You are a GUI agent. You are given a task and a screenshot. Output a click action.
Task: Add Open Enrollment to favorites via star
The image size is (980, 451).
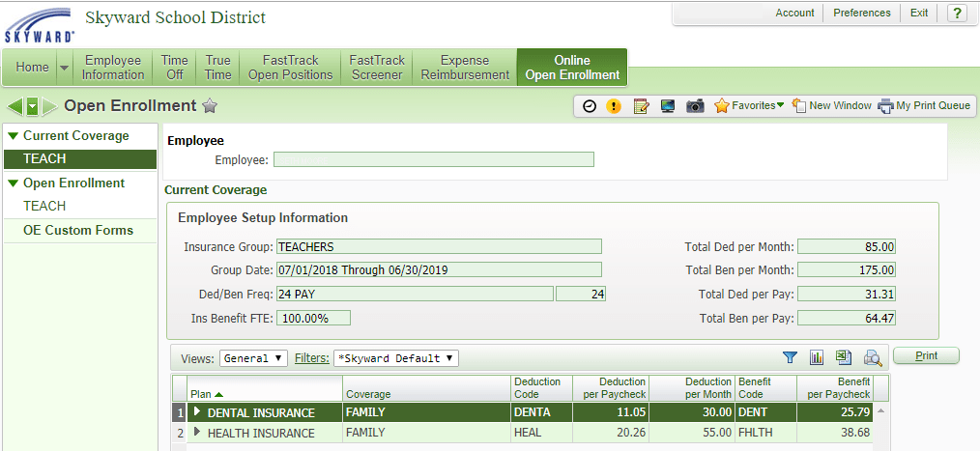click(210, 106)
